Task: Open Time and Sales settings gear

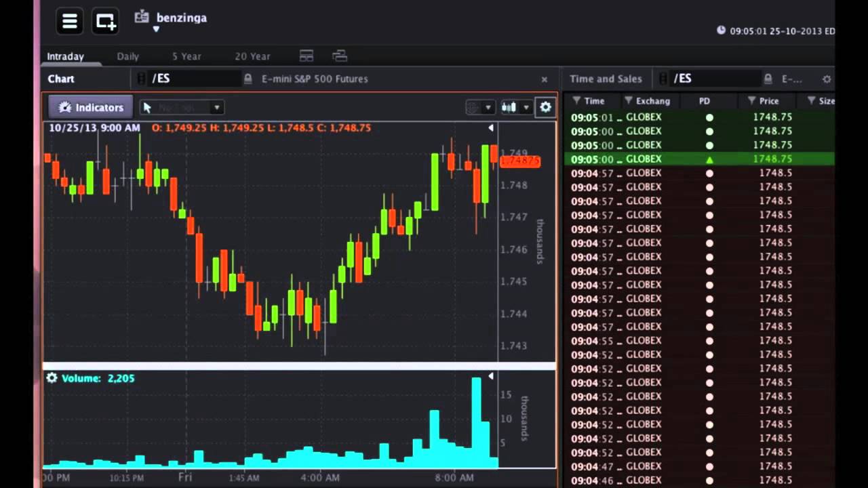Action: tap(827, 79)
